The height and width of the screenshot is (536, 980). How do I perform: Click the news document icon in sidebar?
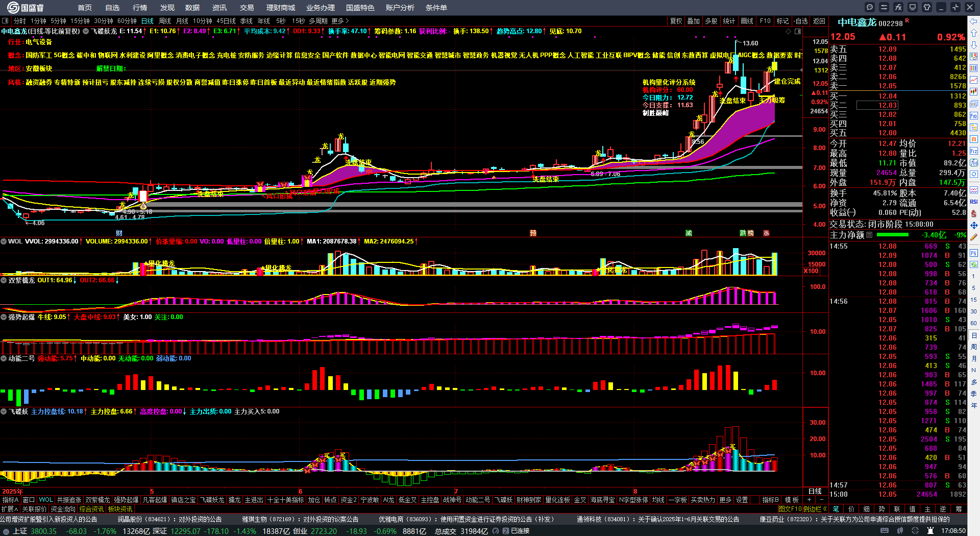point(974,104)
